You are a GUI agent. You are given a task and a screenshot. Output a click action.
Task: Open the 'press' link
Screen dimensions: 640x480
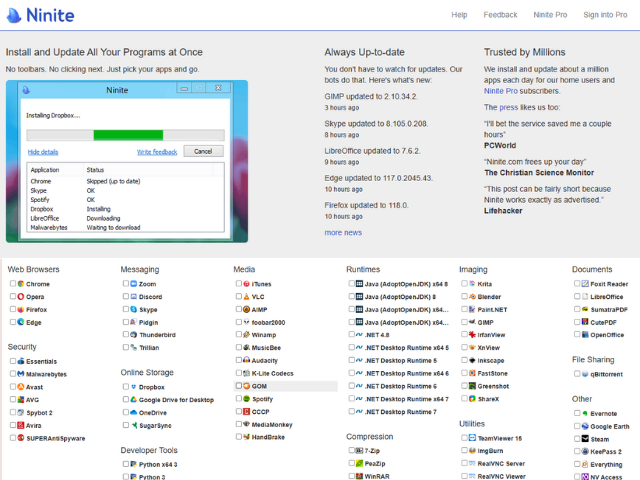(509, 107)
